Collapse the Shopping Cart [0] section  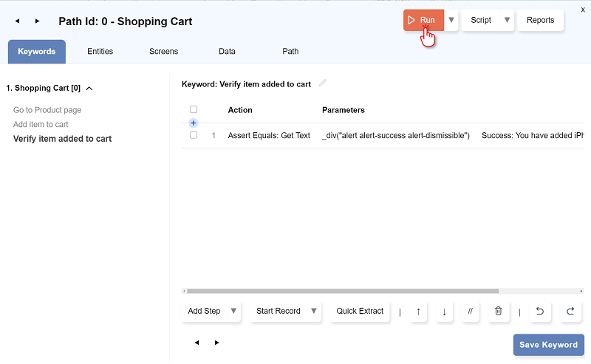(x=89, y=89)
